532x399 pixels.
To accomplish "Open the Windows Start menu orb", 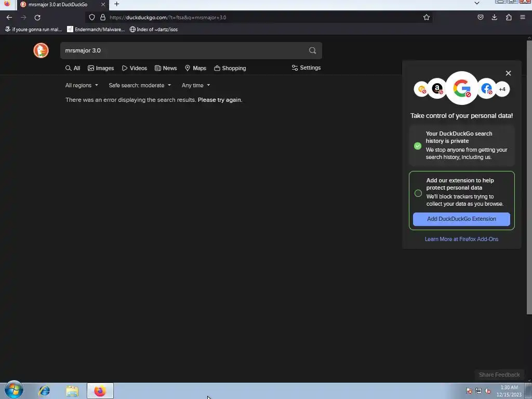I will (14, 390).
